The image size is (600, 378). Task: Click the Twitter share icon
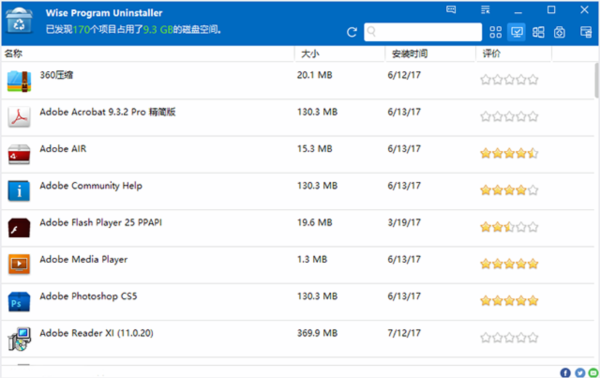(x=580, y=373)
